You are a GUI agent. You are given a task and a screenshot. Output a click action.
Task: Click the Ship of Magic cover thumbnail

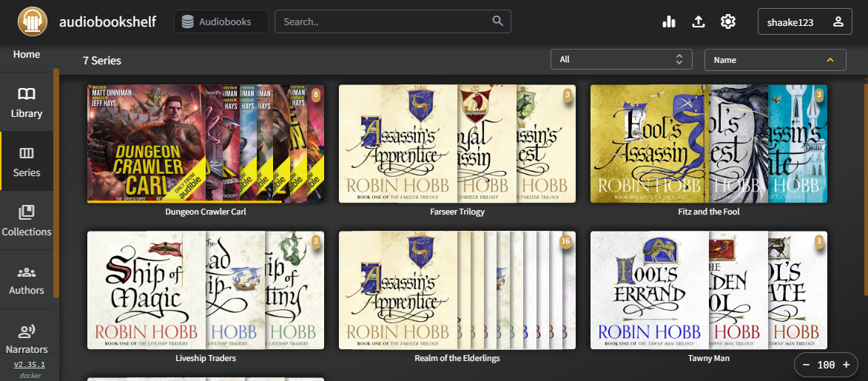click(147, 290)
